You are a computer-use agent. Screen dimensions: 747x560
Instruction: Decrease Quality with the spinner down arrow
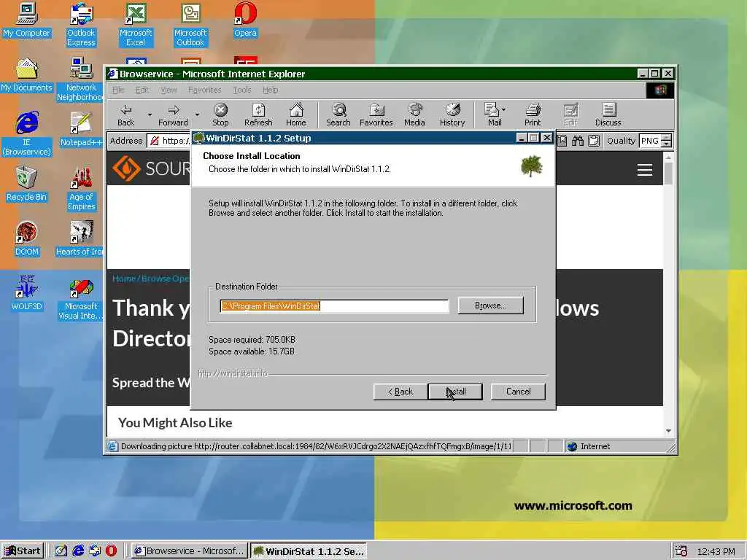tap(667, 144)
